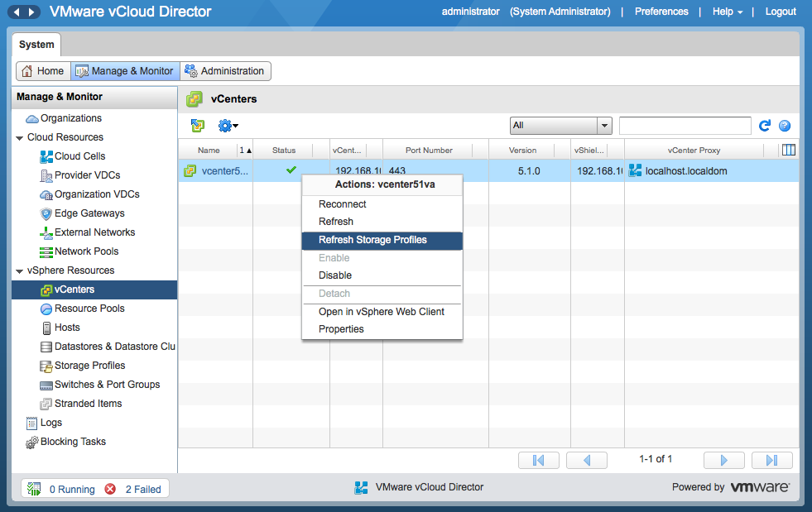
Task: Open the gear actions menu
Action: pos(228,125)
